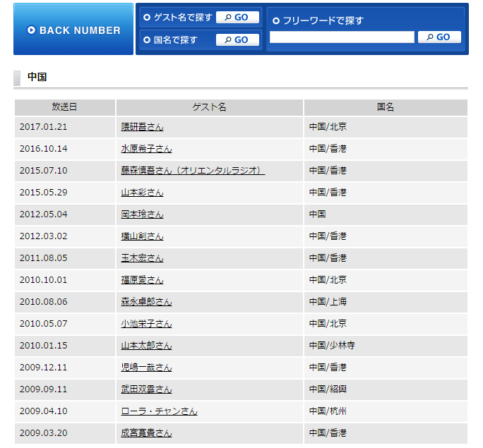Open guest link 隈研吾さん
Image resolution: width=483 pixels, height=448 pixels.
[x=142, y=127]
